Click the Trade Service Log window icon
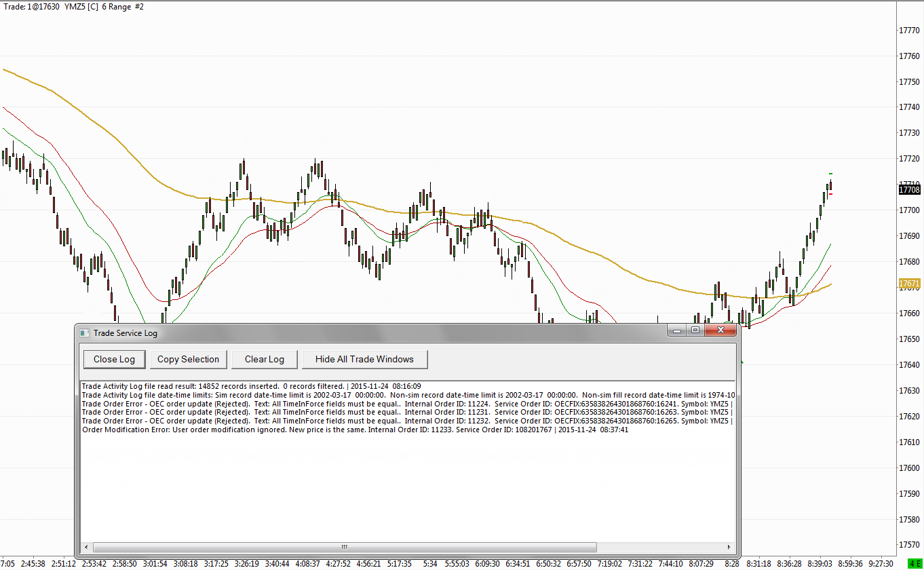This screenshot has height=570, width=924. 84,332
